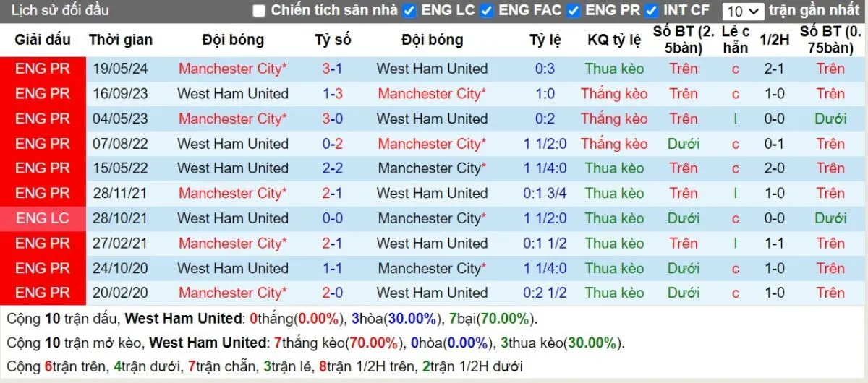
Task: Click the 0-0 score from 28/10/21
Action: (x=333, y=218)
